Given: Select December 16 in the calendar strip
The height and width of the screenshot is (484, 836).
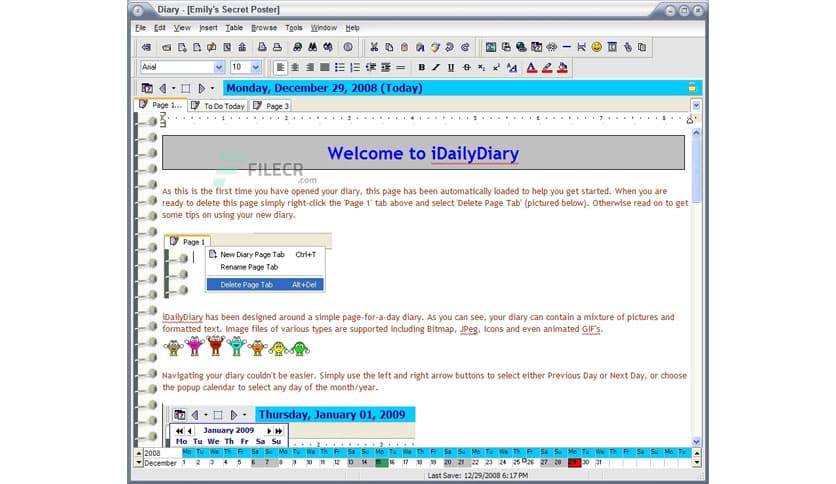Looking at the screenshot, I should (393, 463).
